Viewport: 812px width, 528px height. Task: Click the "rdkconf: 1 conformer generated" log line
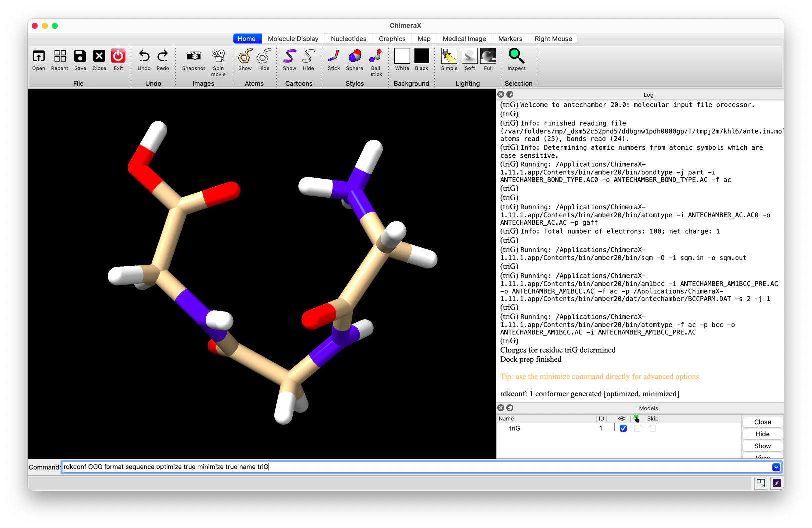click(590, 394)
